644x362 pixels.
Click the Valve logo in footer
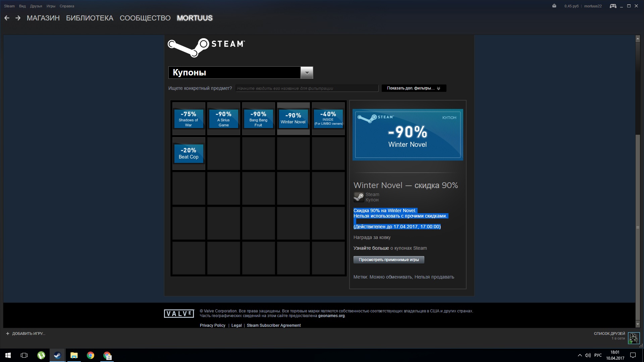pos(179,314)
